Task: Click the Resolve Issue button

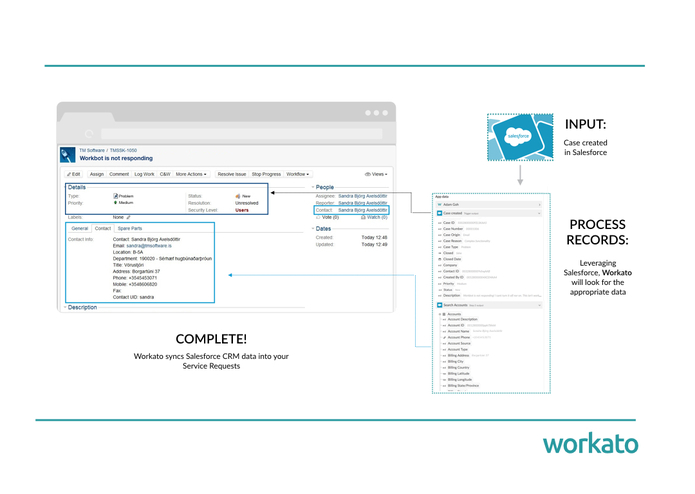Action: [231, 174]
